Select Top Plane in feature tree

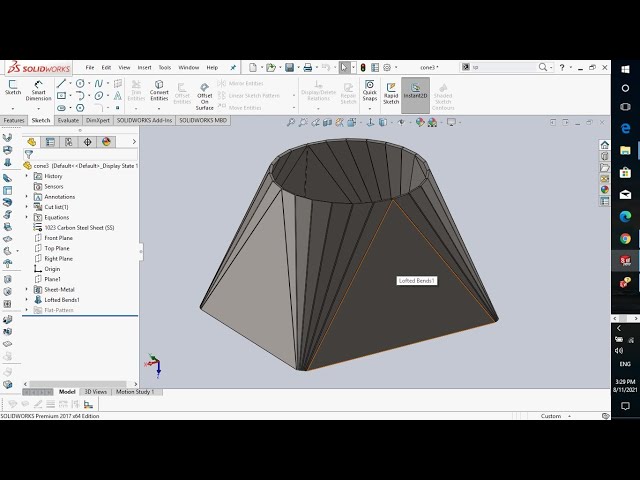click(x=57, y=248)
